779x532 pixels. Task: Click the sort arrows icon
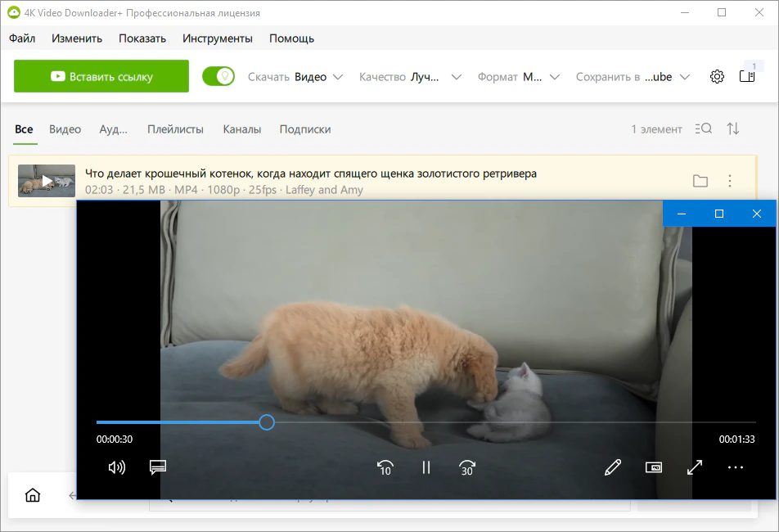click(x=733, y=128)
